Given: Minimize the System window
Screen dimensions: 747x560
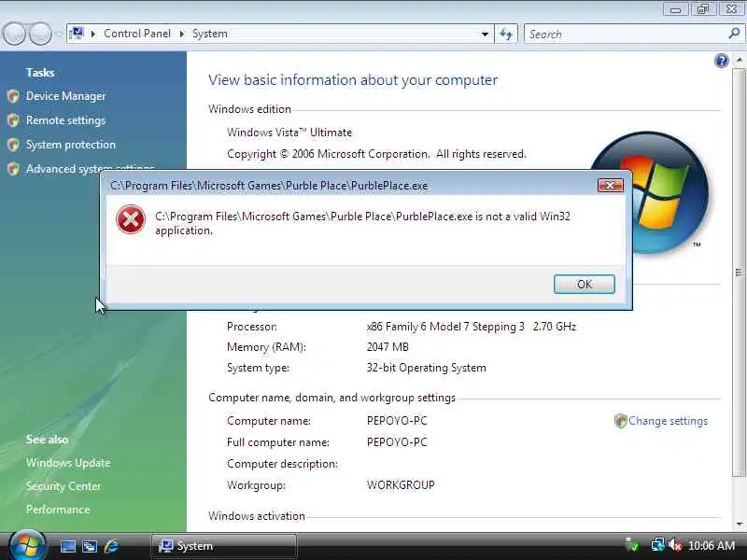Looking at the screenshot, I should pos(675,9).
